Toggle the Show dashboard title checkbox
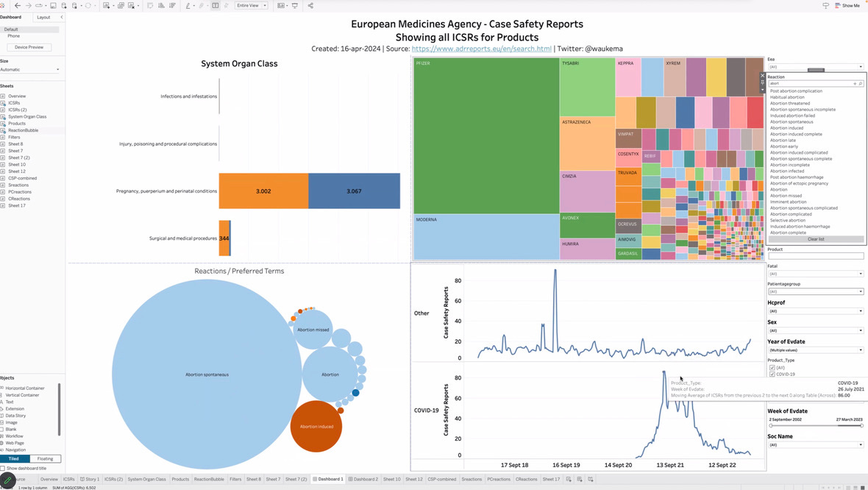The height and width of the screenshot is (490, 868). (x=3, y=469)
